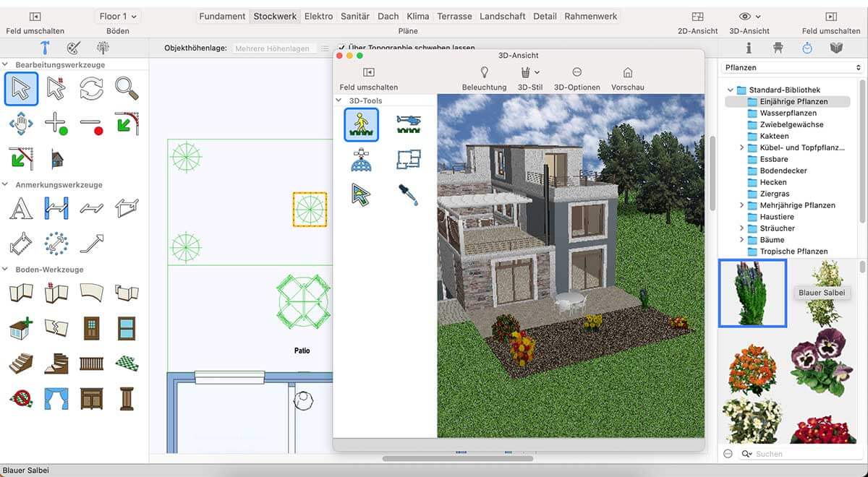Screen dimensions: 868x477
Task: Open the Dach plan tab
Action: pyautogui.click(x=388, y=16)
